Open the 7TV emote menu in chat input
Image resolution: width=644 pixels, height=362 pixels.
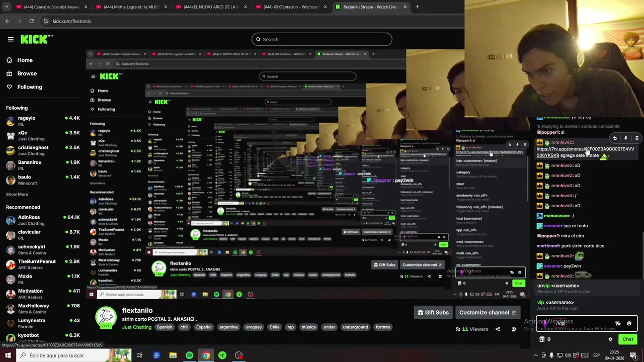(x=618, y=324)
